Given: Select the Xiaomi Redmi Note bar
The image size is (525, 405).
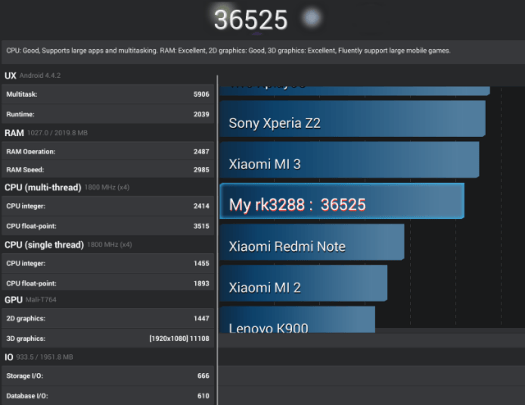Looking at the screenshot, I should click(x=312, y=242).
